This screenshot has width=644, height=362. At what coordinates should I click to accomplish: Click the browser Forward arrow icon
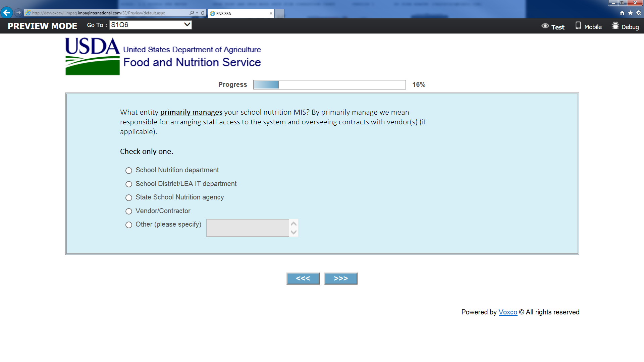[x=18, y=13]
